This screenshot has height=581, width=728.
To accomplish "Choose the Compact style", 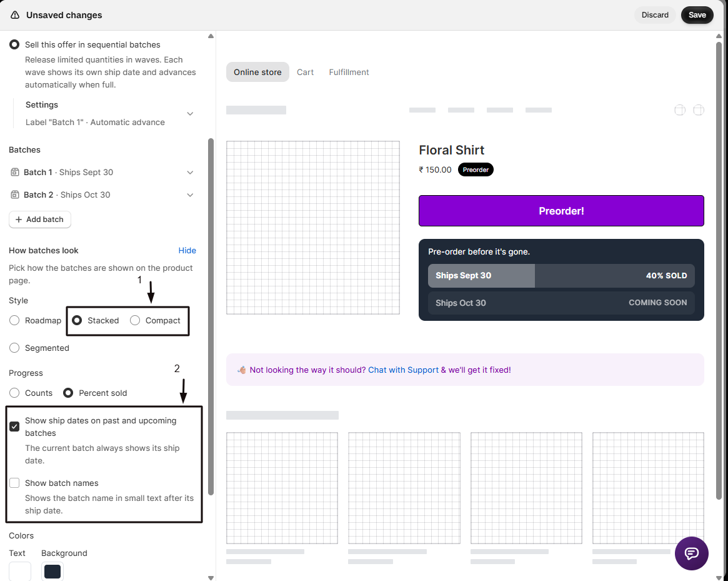I will point(135,320).
